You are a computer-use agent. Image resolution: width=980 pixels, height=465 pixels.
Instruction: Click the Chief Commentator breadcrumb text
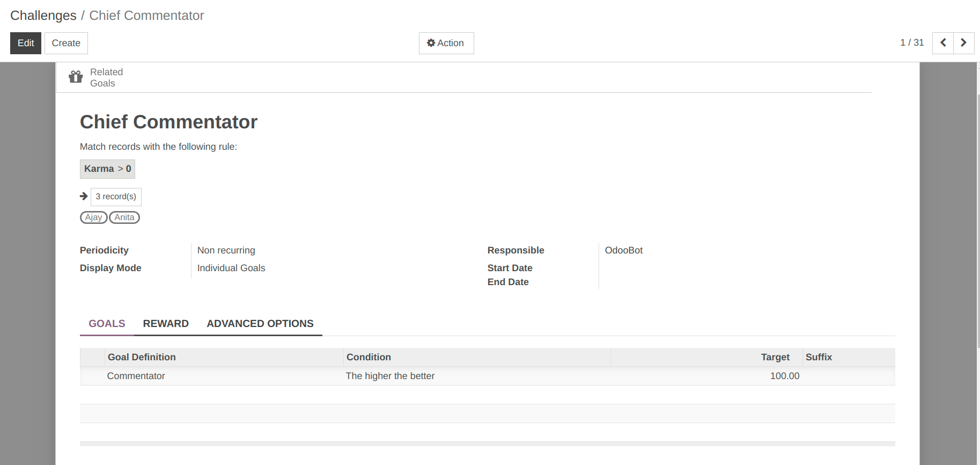(x=146, y=16)
